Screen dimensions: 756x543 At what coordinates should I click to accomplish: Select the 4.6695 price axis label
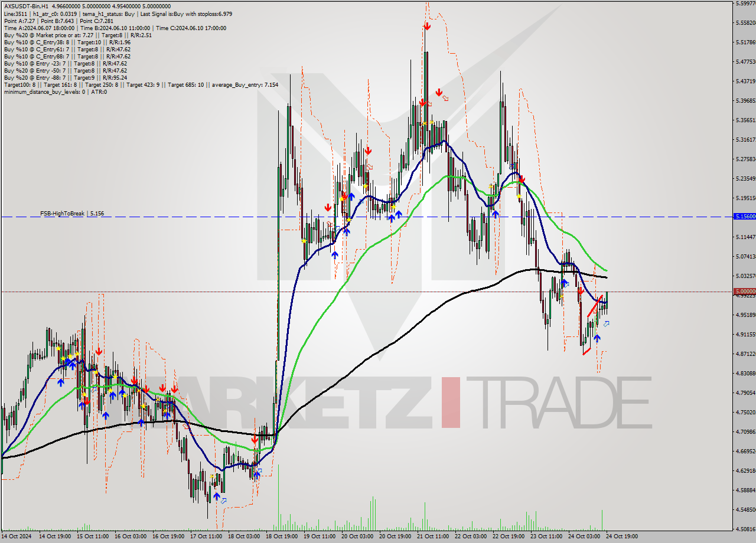pyautogui.click(x=745, y=452)
